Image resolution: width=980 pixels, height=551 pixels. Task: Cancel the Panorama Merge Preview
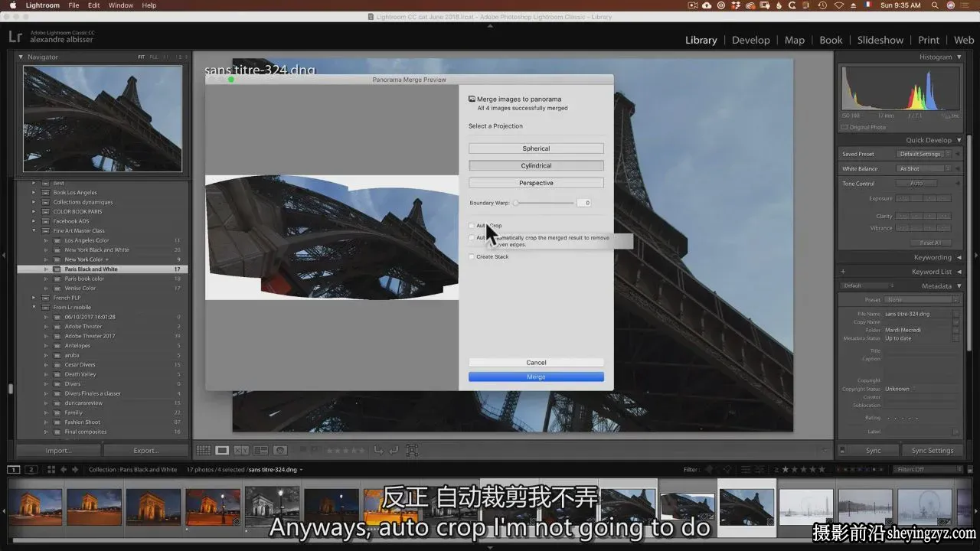tap(536, 362)
